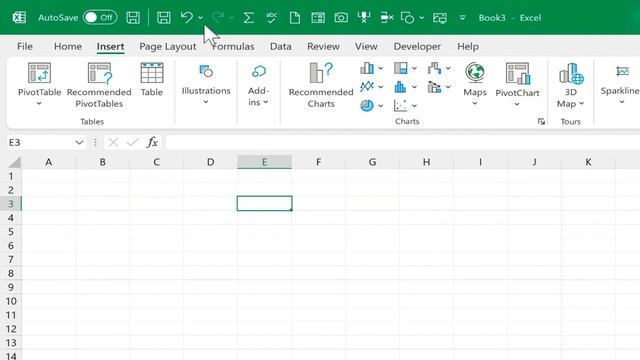The image size is (640, 360).
Task: Click the Camera icon in quick access toolbar
Action: click(x=341, y=18)
